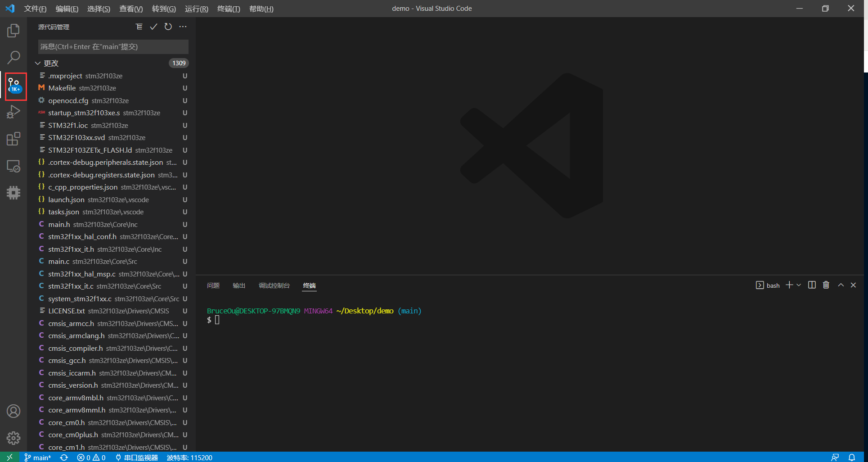868x462 pixels.
Task: Commit changes with the checkmark icon
Action: (153, 27)
